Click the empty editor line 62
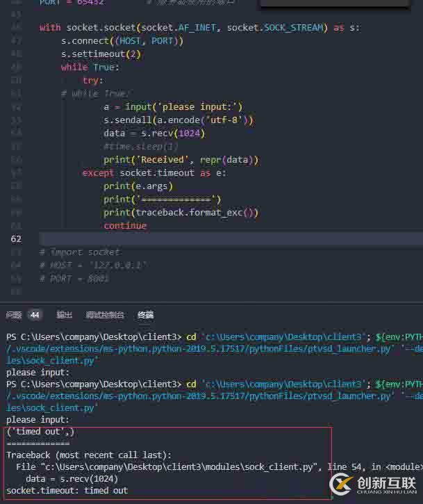 (231, 239)
